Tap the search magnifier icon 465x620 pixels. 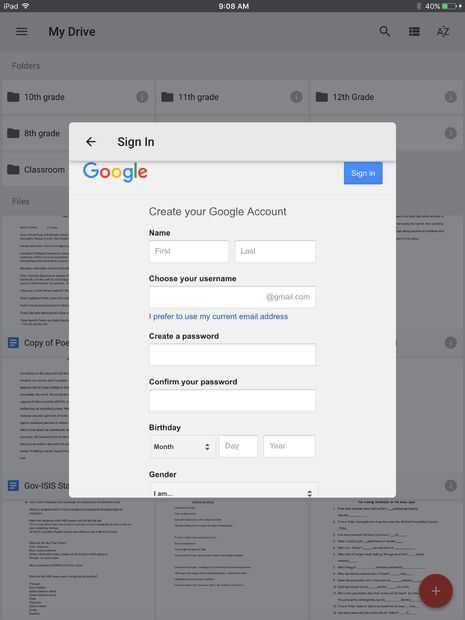pos(384,31)
